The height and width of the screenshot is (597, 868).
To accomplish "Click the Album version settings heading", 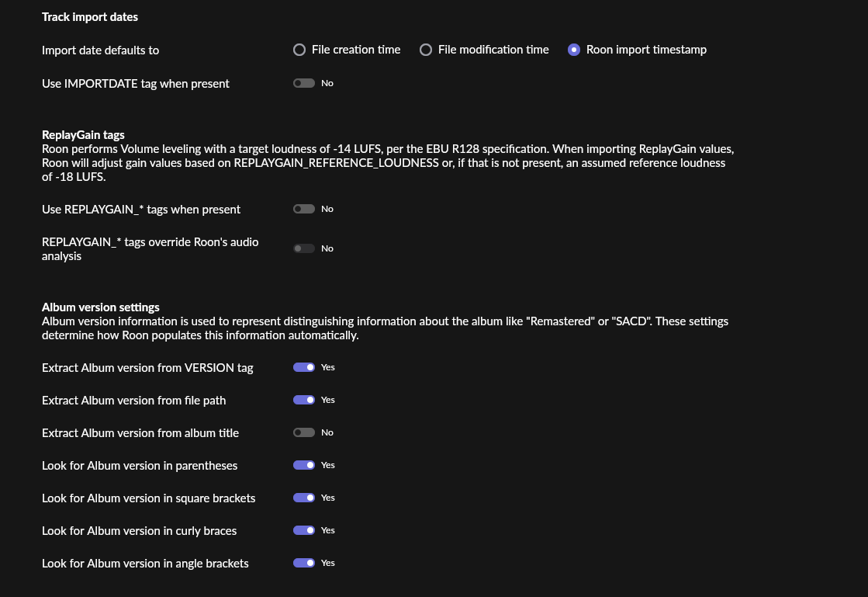I will pyautogui.click(x=101, y=307).
